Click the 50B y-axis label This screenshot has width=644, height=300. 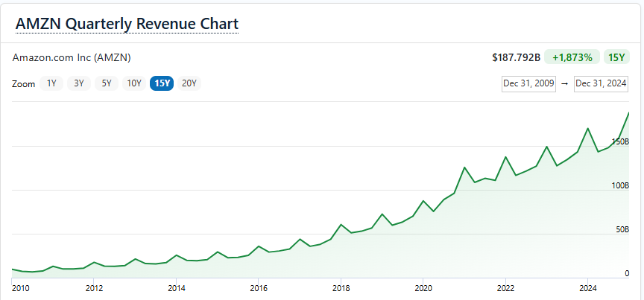pos(622,229)
